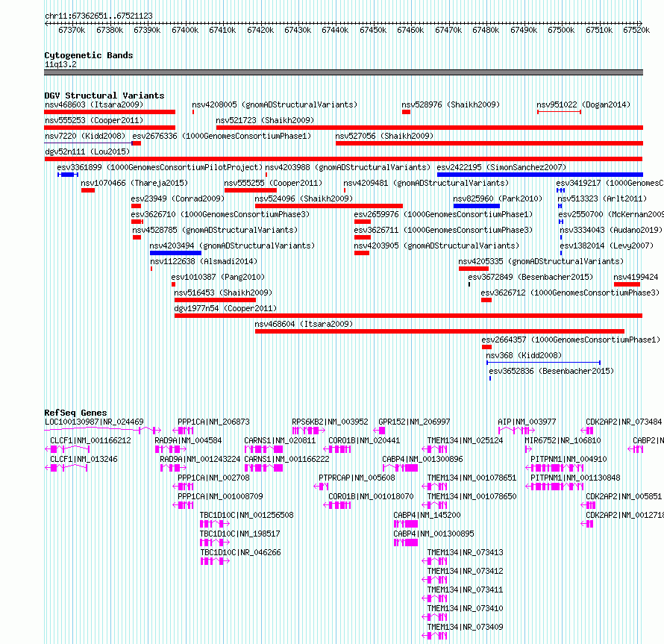Select nsv4528785 gnomAD variant label

[x=215, y=230]
